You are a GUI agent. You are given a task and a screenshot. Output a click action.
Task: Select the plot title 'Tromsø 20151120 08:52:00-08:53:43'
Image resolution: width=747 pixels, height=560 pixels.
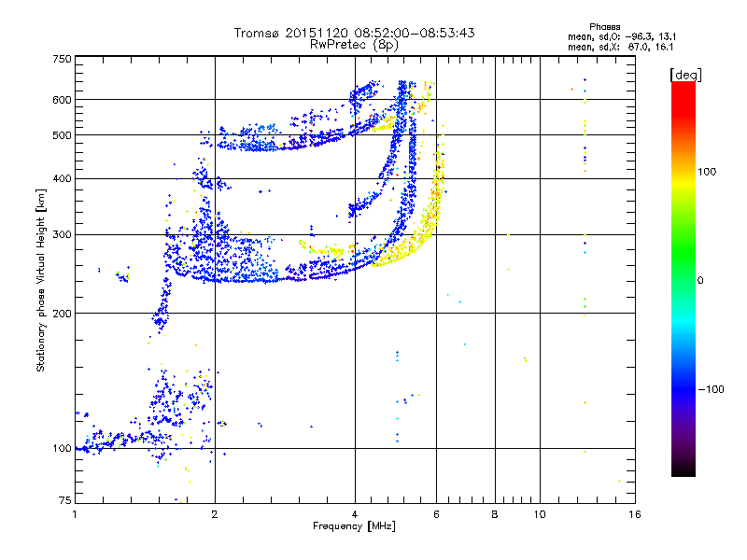(354, 33)
